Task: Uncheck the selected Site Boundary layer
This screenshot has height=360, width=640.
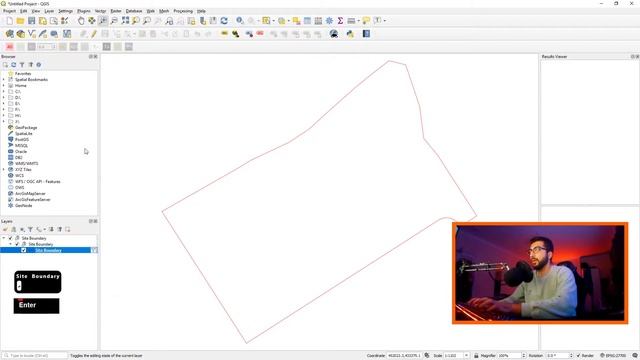Action: point(24,250)
